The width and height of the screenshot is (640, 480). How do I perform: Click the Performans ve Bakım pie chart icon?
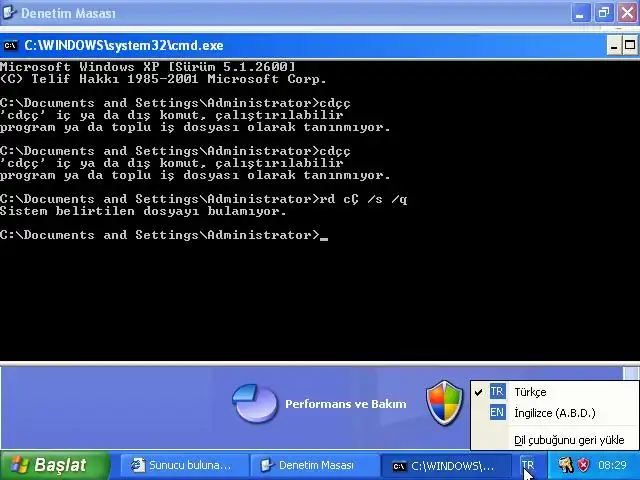pyautogui.click(x=255, y=403)
